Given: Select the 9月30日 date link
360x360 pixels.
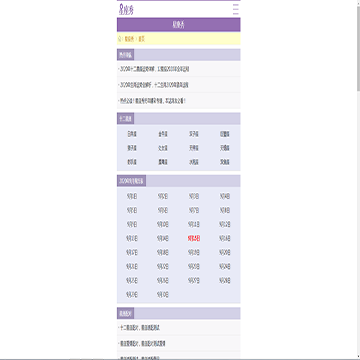Looking at the screenshot, I should coord(163,295).
